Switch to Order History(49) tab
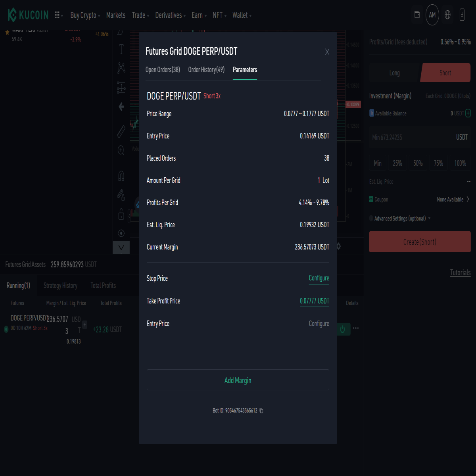This screenshot has width=476, height=476. 206,70
